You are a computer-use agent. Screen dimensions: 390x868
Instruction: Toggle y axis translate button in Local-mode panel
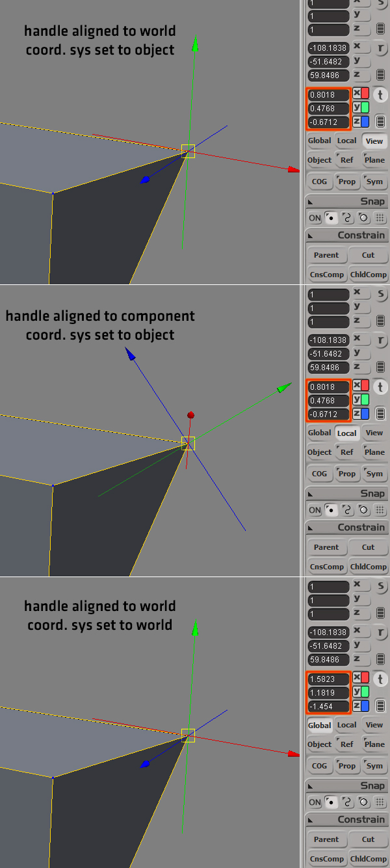(x=361, y=400)
